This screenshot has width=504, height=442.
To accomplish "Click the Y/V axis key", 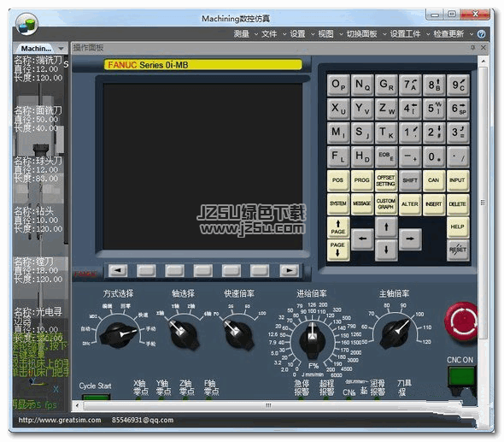I will coord(362,109).
